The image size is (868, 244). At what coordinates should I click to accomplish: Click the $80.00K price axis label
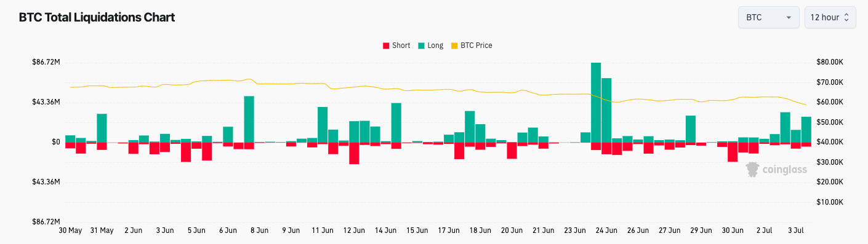tap(831, 62)
